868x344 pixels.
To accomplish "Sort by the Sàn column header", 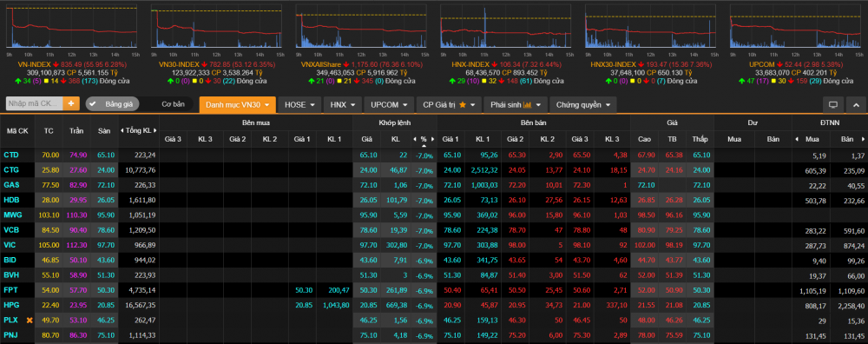I will click(104, 130).
